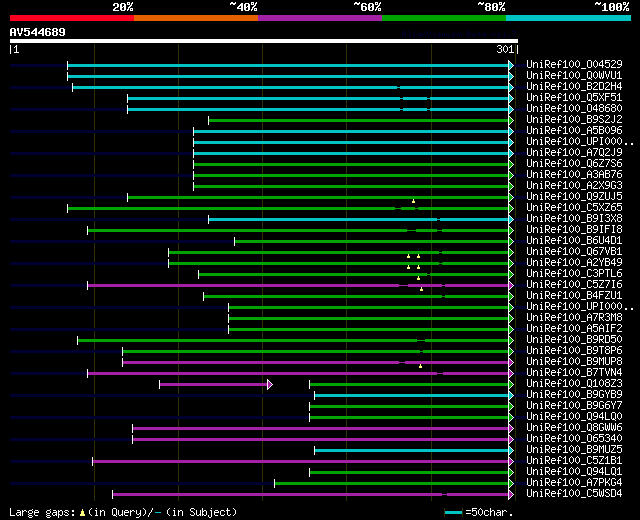Image resolution: width=640 pixels, height=520 pixels.
Task: Click the UniRef100_Q6Z7S6 label
Action: (x=574, y=163)
